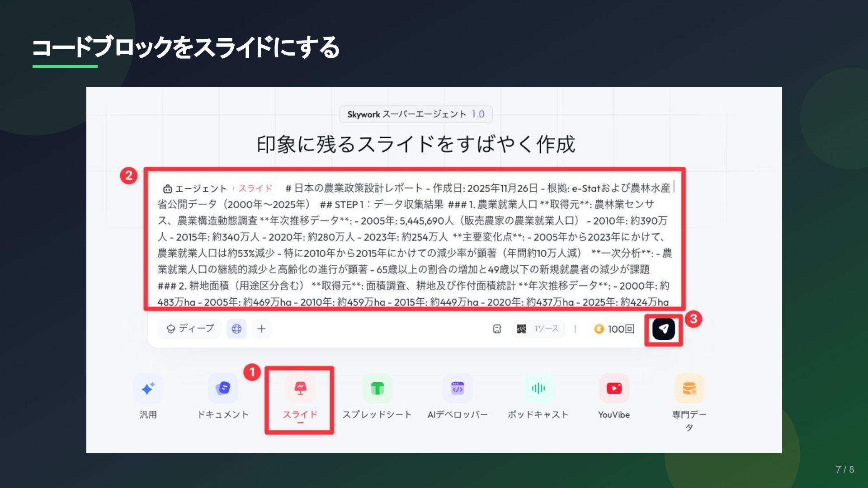Click the page indicator 7 / 8
The height and width of the screenshot is (488, 868).
(845, 469)
